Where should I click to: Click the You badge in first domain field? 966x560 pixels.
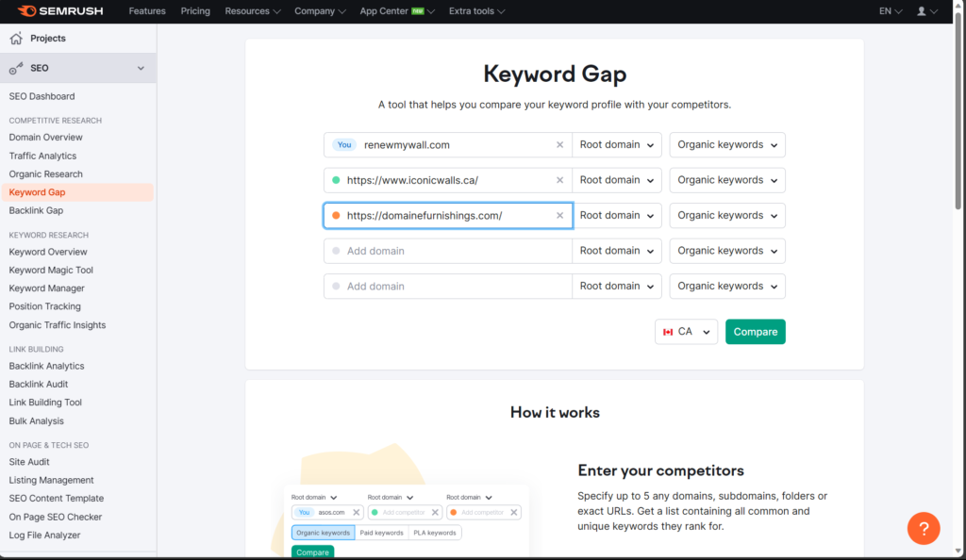(343, 145)
